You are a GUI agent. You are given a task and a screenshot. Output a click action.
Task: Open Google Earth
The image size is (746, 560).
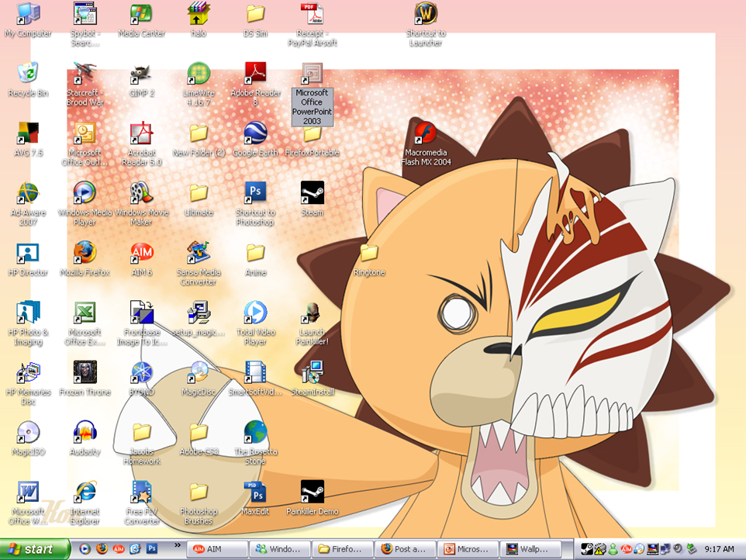(x=254, y=133)
